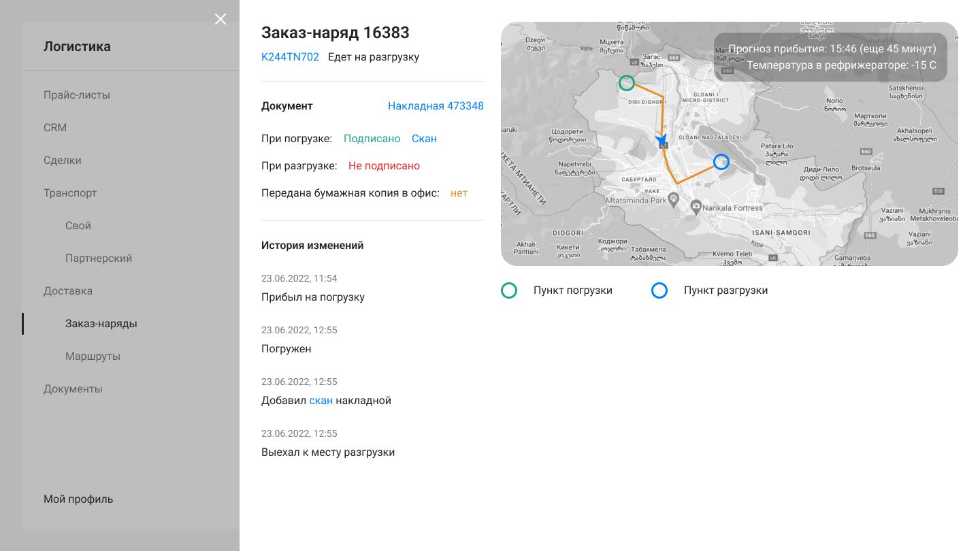Viewport: 980px width, 551px height.
Task: Click the Narikala Fortress camera pin on map
Action: click(x=696, y=205)
